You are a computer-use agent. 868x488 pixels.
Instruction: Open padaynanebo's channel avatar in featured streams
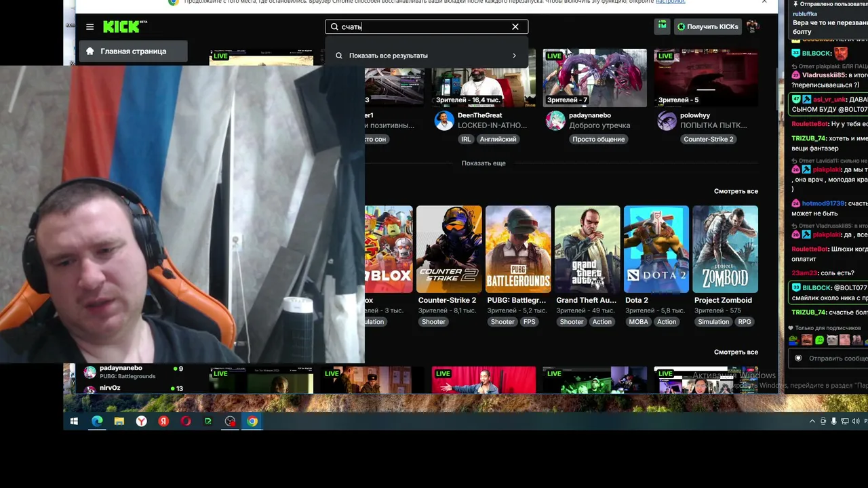point(555,121)
